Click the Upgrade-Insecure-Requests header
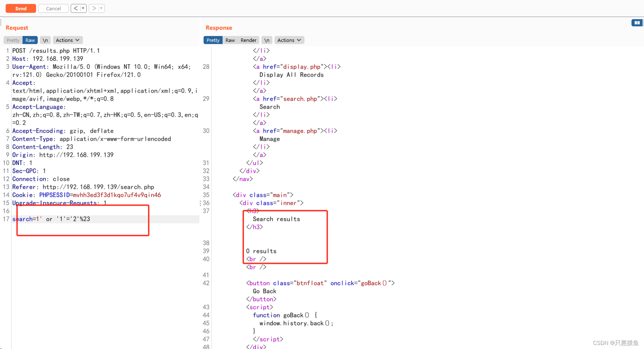This screenshot has width=644, height=349. point(59,203)
